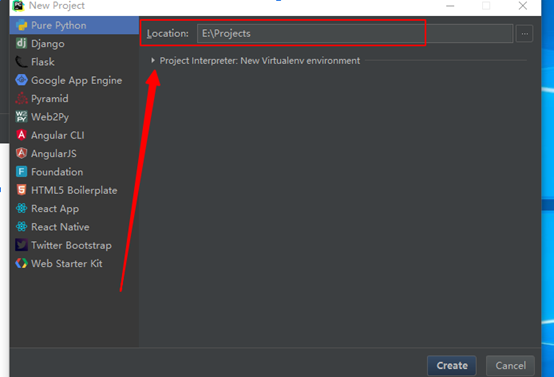The image size is (554, 377).
Task: Click the Foundation project icon
Action: [22, 172]
